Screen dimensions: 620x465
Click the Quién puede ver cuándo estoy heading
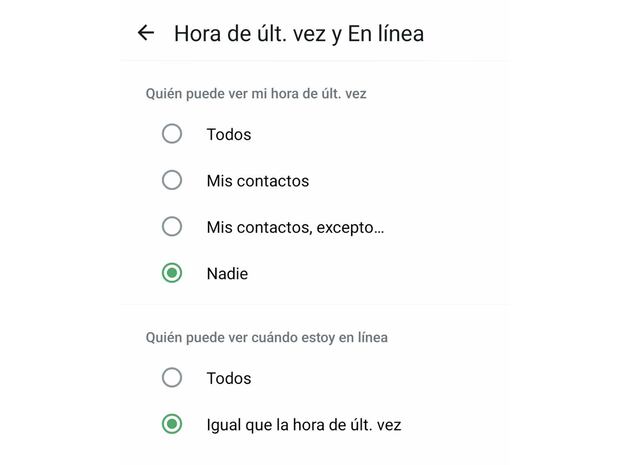(x=267, y=337)
